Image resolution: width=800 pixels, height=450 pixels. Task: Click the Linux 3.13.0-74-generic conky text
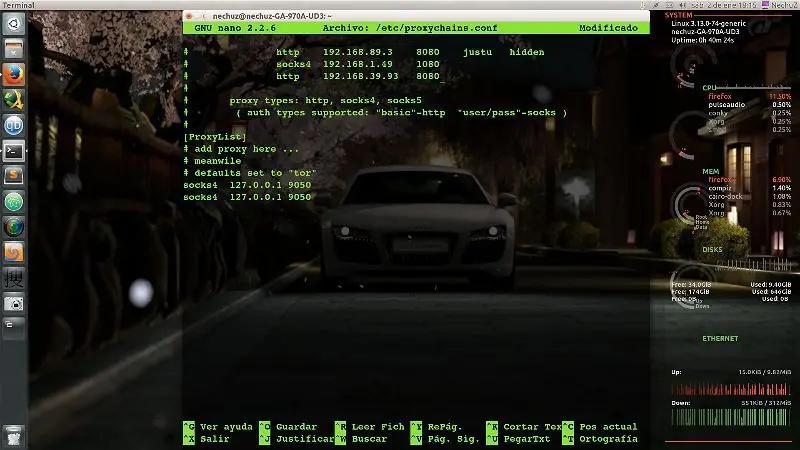pyautogui.click(x=708, y=23)
